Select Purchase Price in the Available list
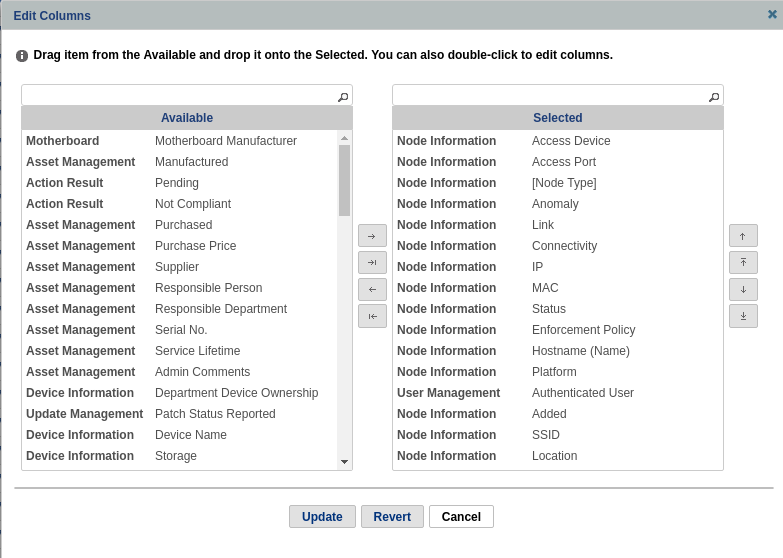Screen dimensions: 783x558 click(x=195, y=246)
